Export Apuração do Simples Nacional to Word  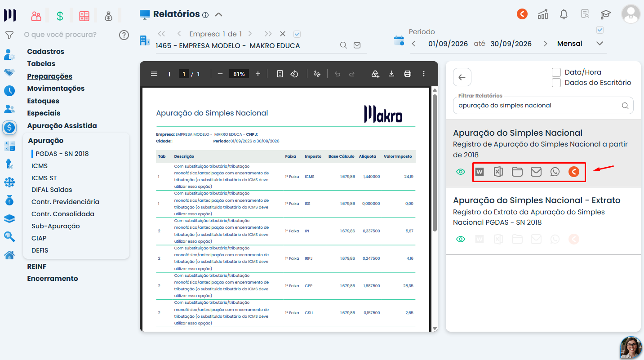tap(480, 172)
